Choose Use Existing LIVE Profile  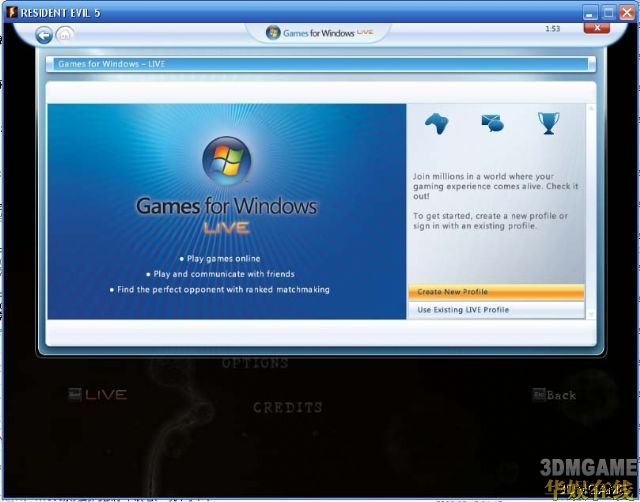click(x=496, y=310)
